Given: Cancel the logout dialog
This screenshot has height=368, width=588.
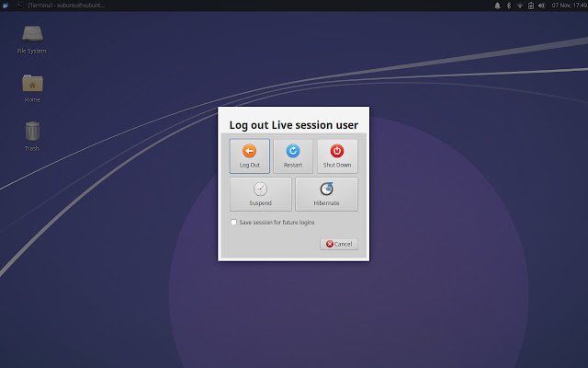Looking at the screenshot, I should (x=339, y=244).
